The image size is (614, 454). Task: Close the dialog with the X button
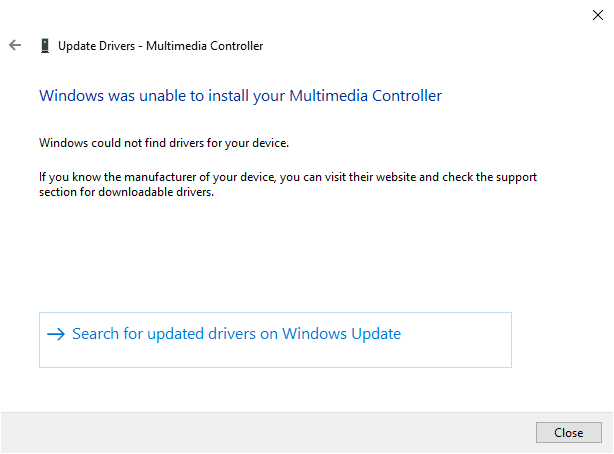pos(598,14)
